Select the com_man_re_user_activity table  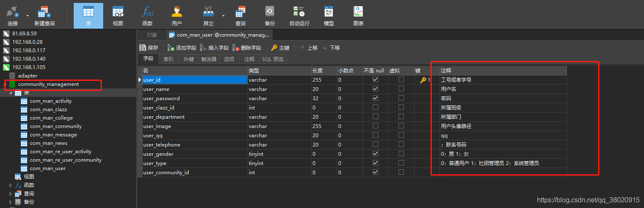(61, 151)
